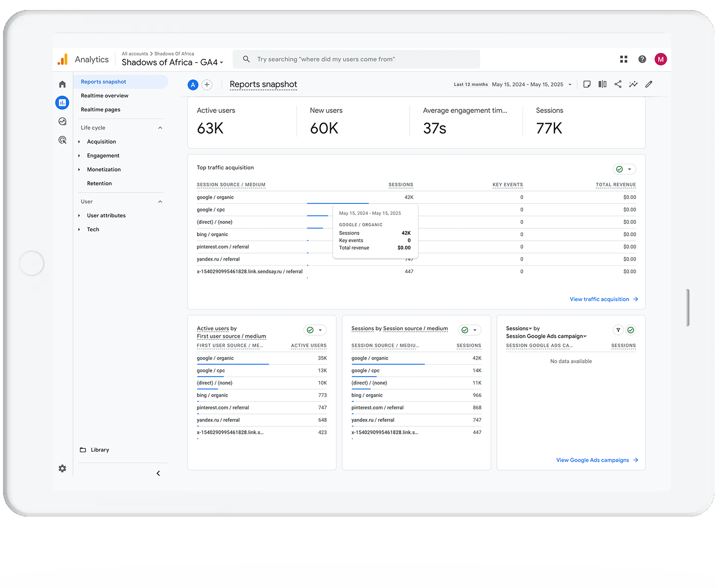The image size is (723, 588).
Task: Collapse the Life cycle section
Action: pyautogui.click(x=160, y=128)
